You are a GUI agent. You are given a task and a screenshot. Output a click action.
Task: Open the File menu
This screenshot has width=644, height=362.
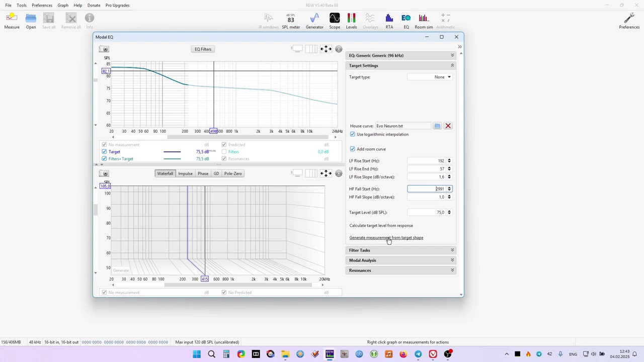point(9,5)
